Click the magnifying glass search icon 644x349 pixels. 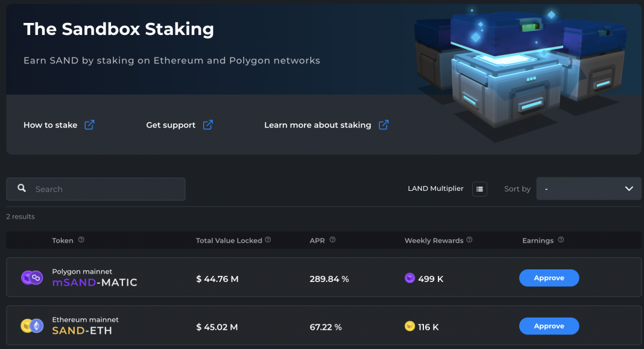[22, 188]
